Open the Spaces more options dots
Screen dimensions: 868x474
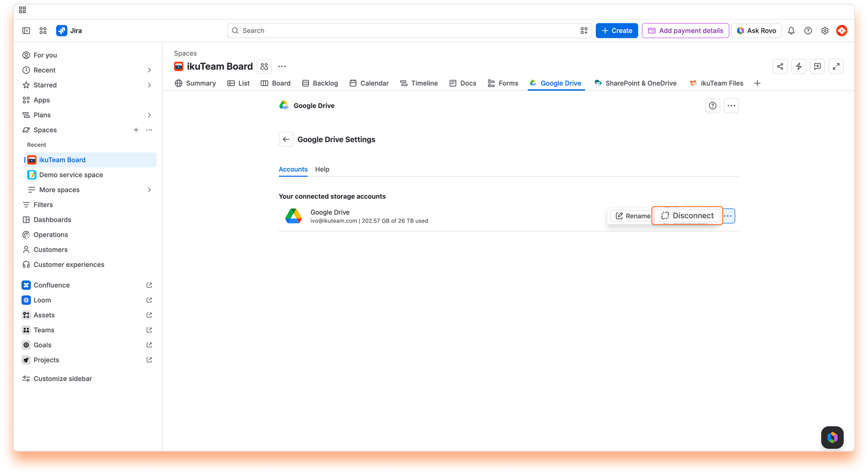pos(149,130)
